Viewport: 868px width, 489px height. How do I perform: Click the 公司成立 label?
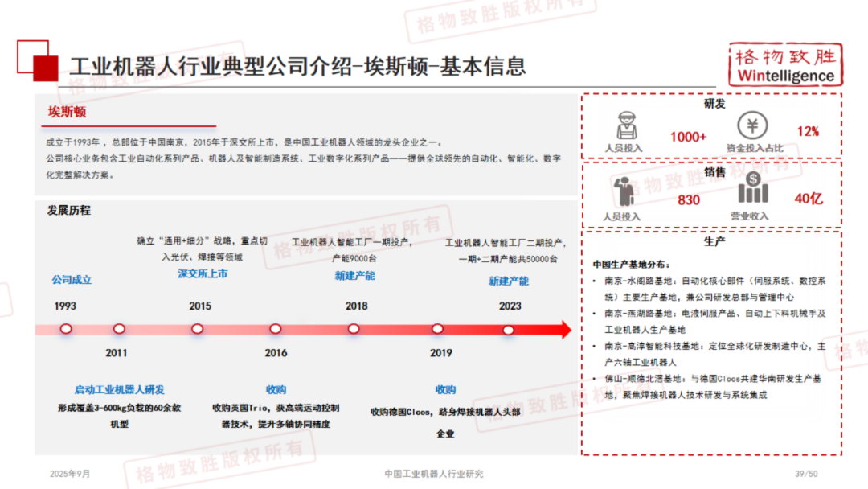click(72, 280)
